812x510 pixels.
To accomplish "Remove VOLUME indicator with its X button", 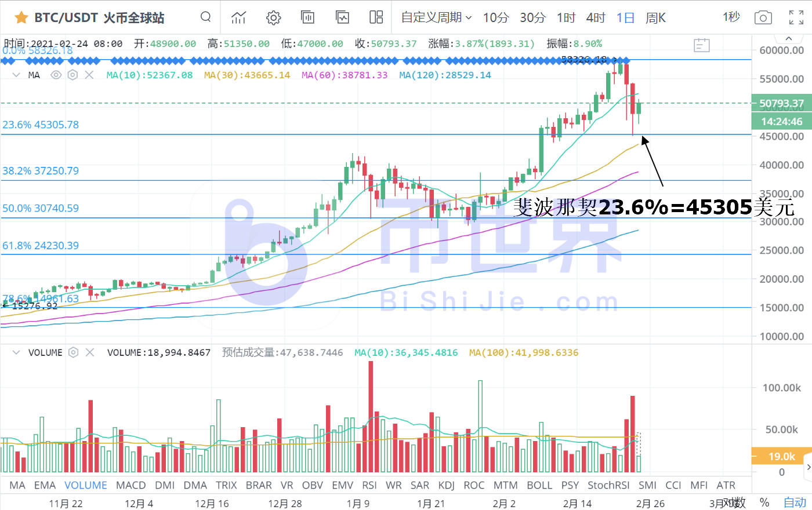I will (x=90, y=352).
